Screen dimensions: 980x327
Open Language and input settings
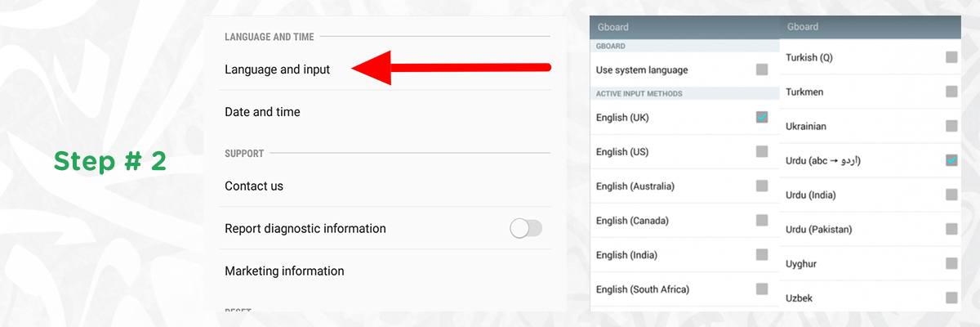[278, 69]
